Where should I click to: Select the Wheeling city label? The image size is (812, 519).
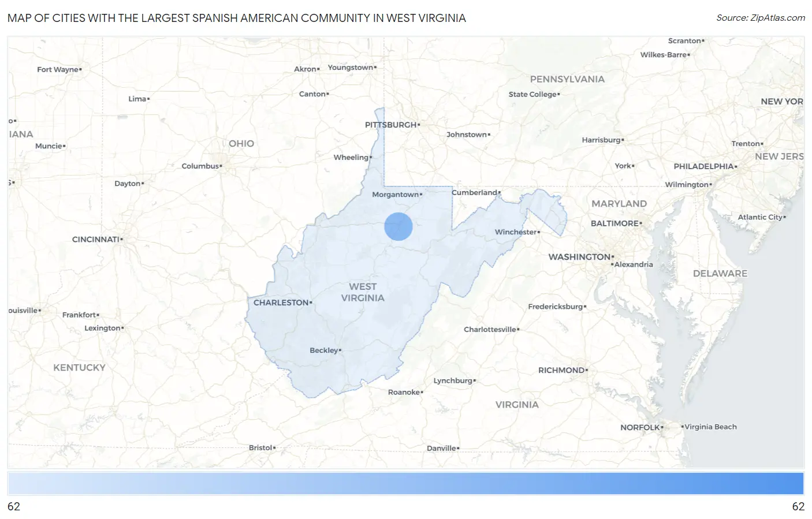(x=351, y=157)
